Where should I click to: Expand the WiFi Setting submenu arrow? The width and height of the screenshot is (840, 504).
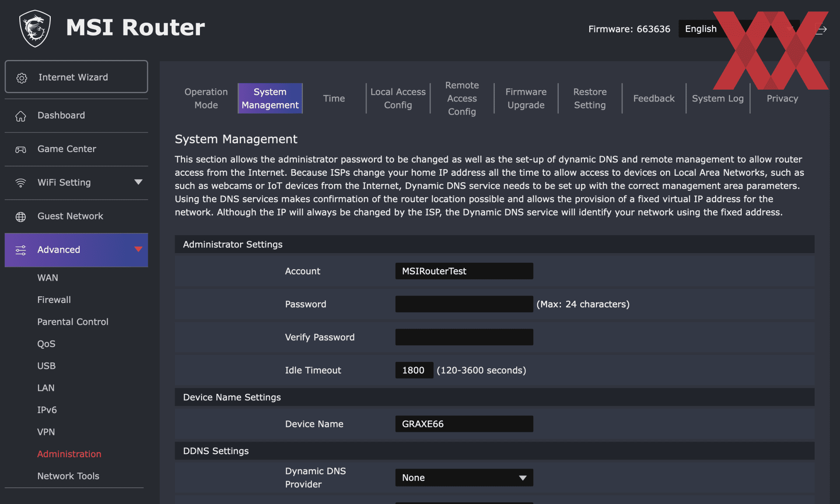tap(138, 182)
